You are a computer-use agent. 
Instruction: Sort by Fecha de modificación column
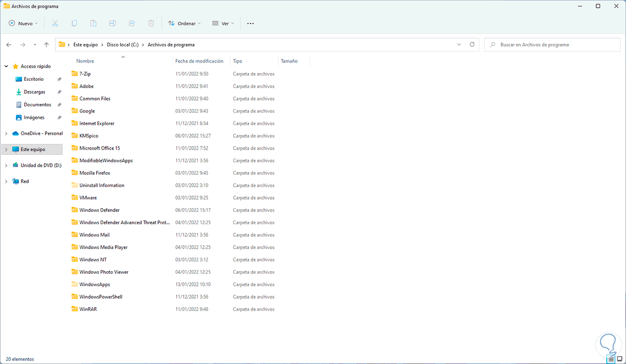click(199, 61)
